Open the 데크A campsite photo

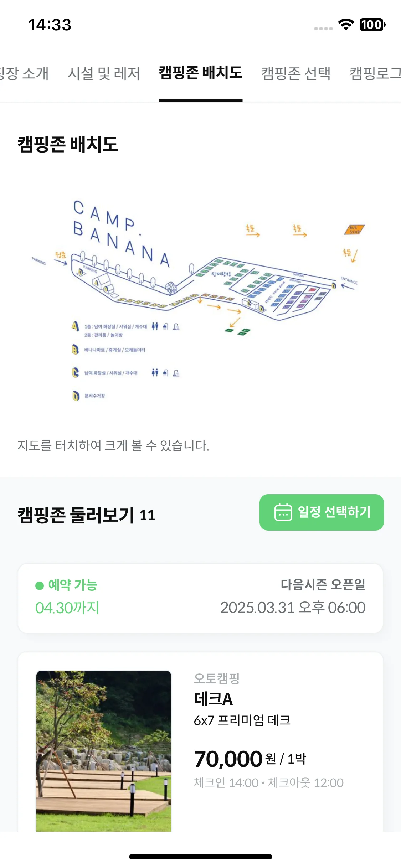point(104,751)
